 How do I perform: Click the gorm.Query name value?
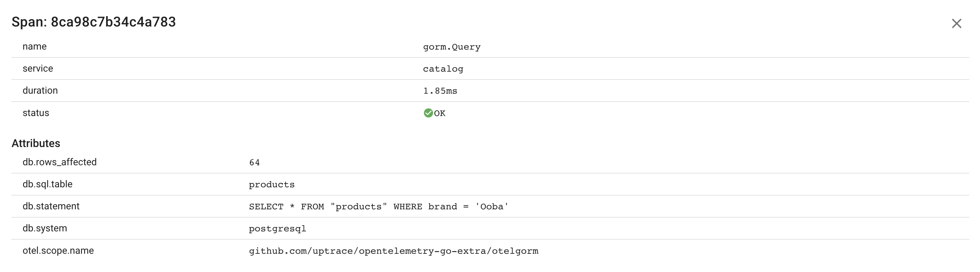[x=451, y=47]
